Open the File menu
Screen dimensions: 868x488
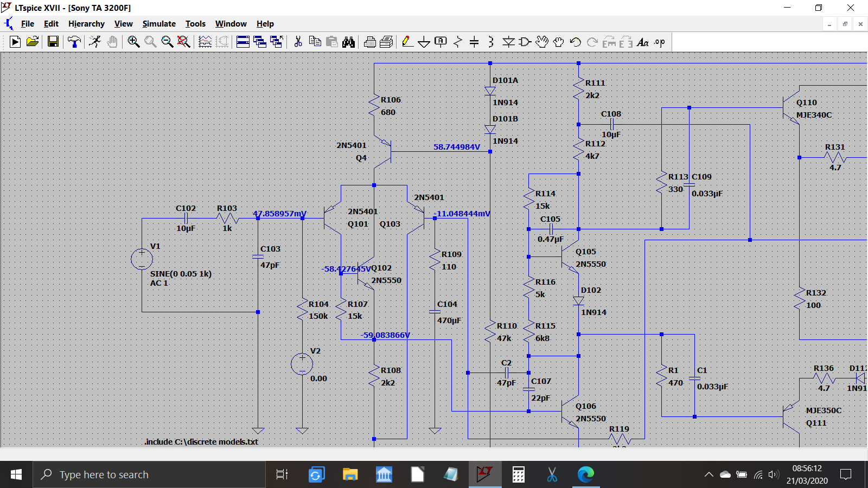pos(28,24)
